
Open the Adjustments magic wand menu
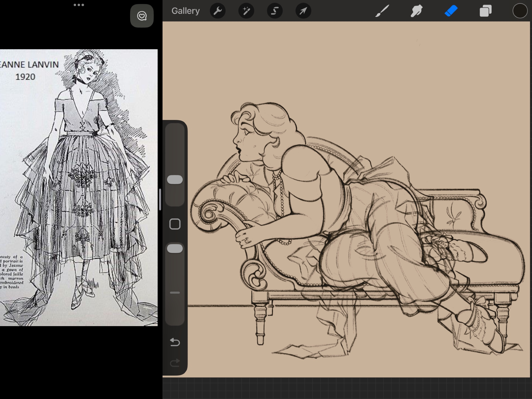[x=246, y=11]
